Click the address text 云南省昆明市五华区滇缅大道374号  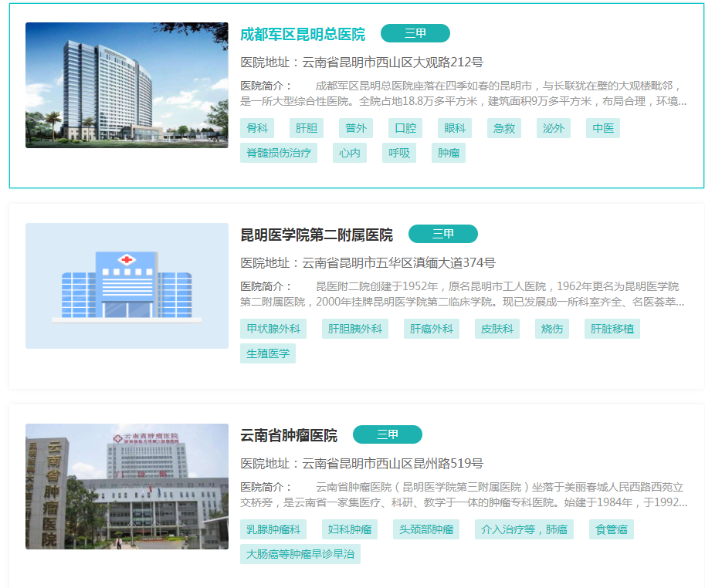(x=398, y=263)
